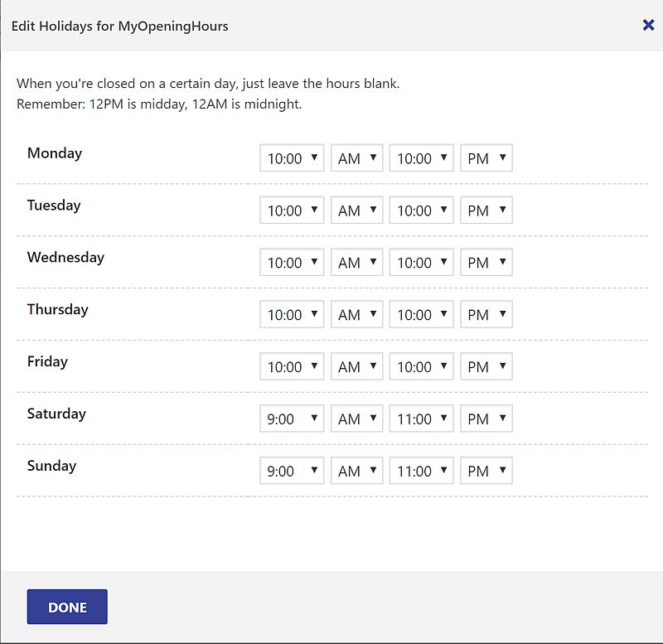Expand Saturday closing PM selector

click(486, 419)
